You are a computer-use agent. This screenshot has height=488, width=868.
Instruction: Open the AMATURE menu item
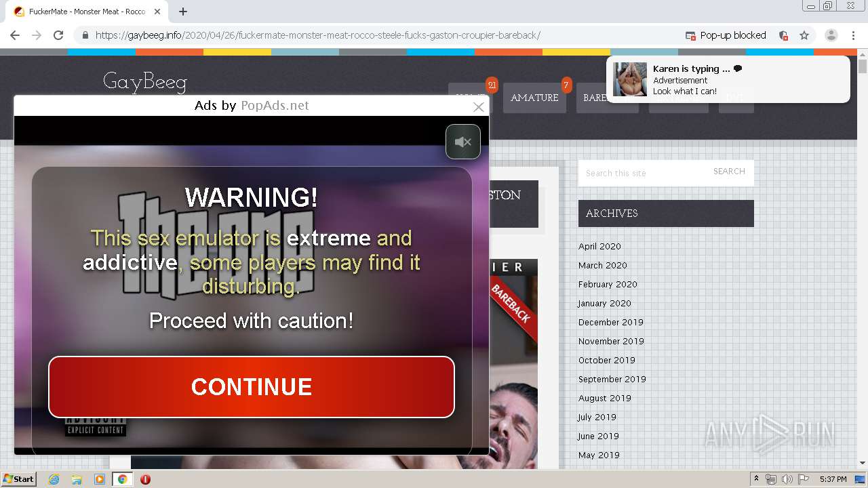tap(534, 98)
